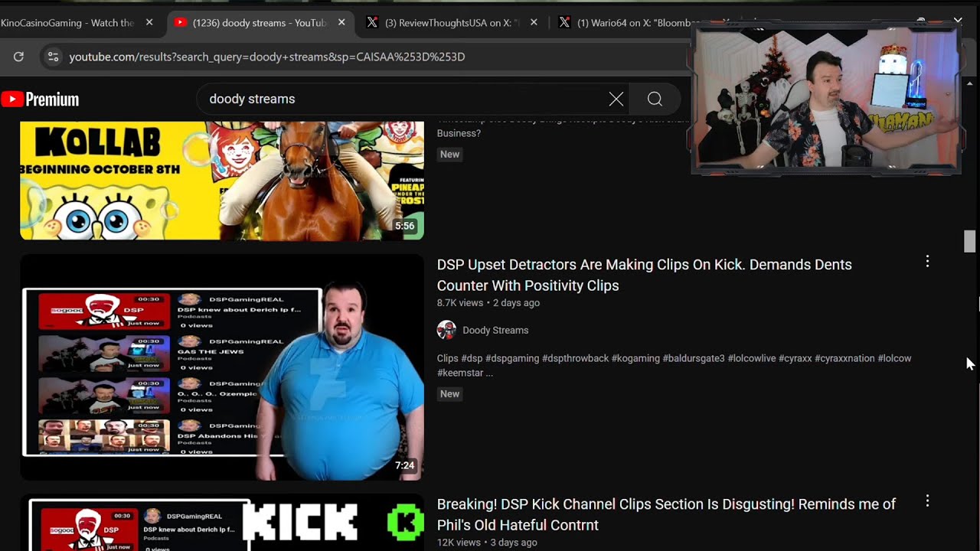
Task: Click the magnifier search button
Action: click(655, 99)
